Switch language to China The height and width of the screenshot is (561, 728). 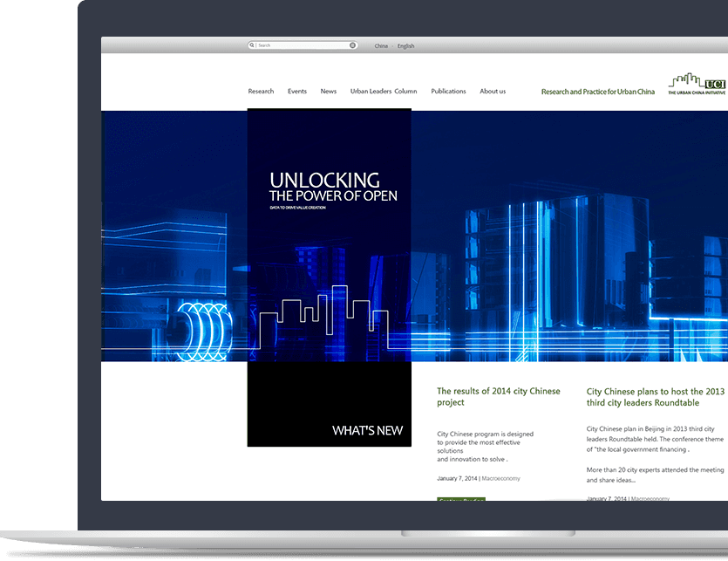(381, 46)
